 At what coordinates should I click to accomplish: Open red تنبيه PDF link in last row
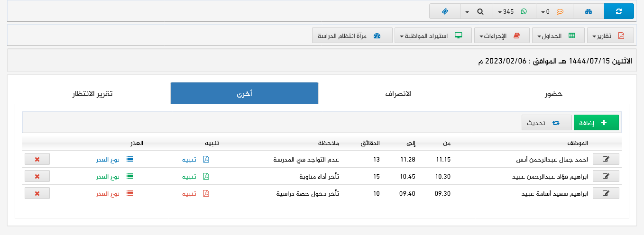click(196, 193)
